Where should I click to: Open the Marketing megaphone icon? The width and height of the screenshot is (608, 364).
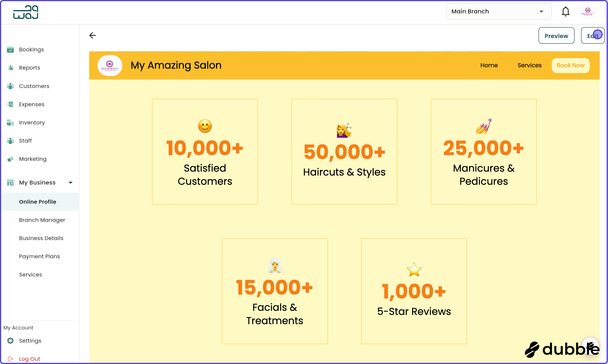coord(10,159)
